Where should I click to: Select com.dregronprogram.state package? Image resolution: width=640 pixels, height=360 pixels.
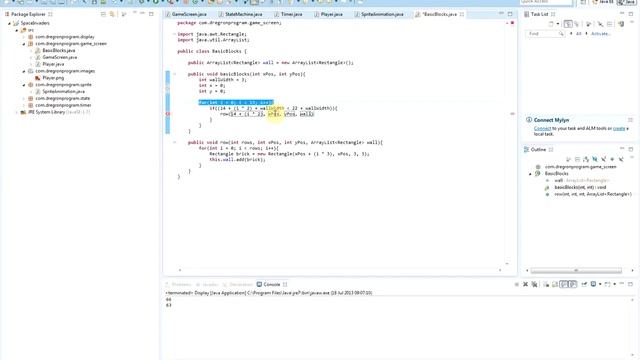coord(62,98)
